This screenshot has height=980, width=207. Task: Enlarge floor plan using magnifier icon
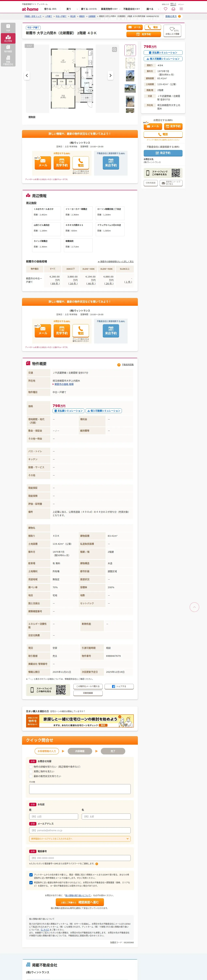[x=114, y=49]
